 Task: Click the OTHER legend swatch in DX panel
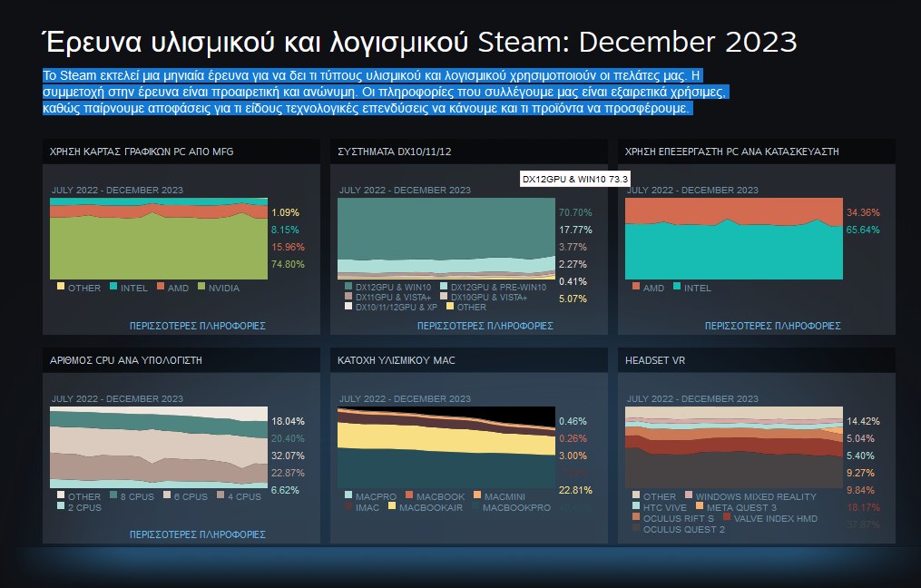click(450, 306)
